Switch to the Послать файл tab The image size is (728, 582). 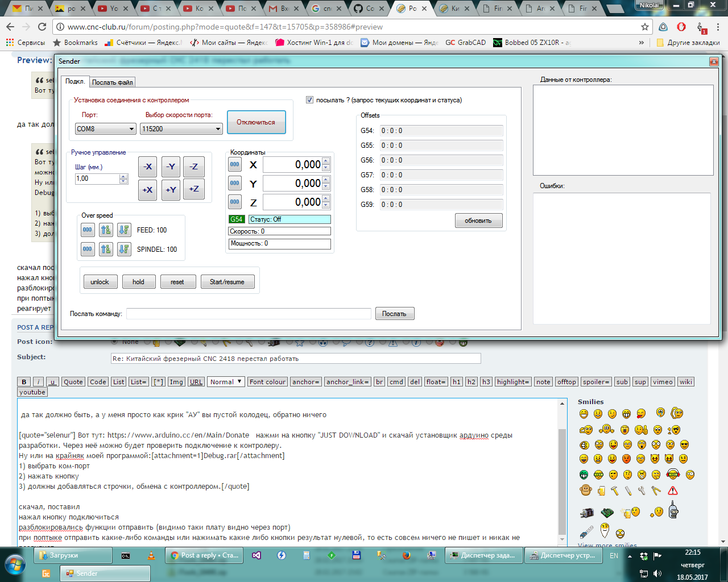[113, 82]
